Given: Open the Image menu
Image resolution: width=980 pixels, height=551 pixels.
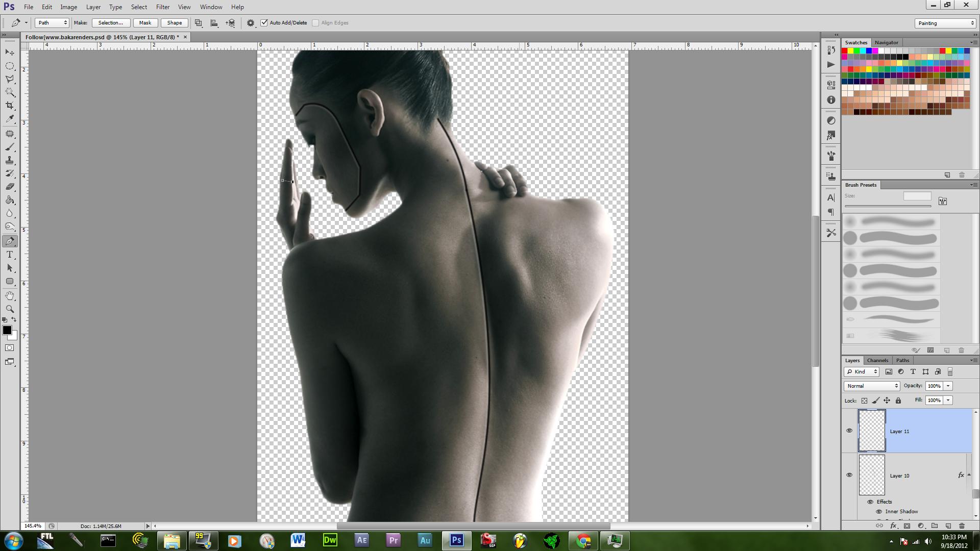Looking at the screenshot, I should (x=68, y=7).
